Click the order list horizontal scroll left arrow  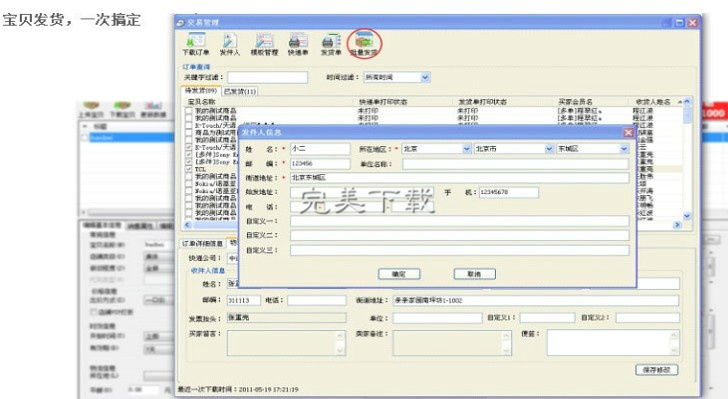click(x=188, y=225)
